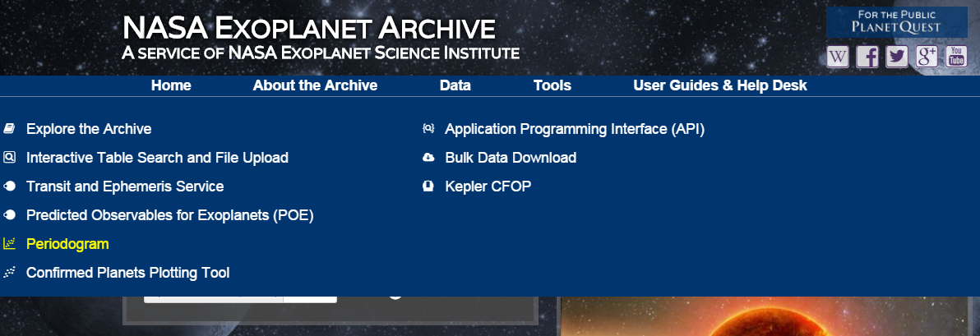The image size is (980, 336).
Task: Click the icon beside Kepler CFOP
Action: point(428,186)
